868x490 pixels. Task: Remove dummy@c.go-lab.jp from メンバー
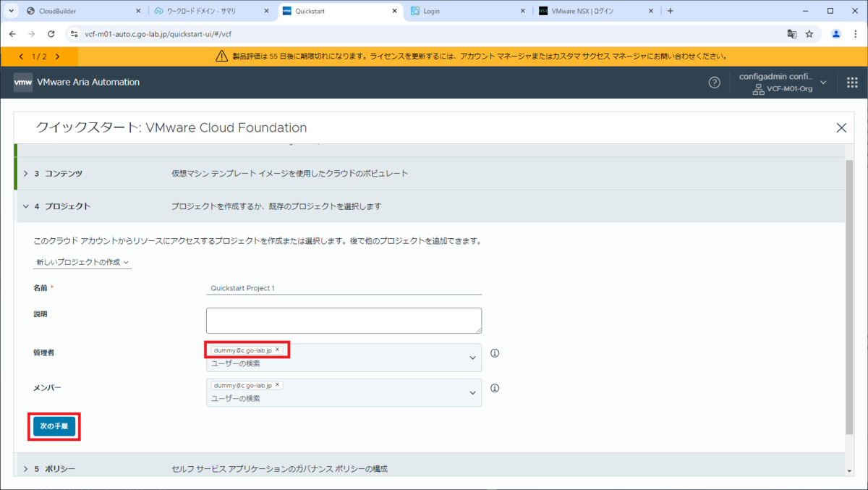277,385
